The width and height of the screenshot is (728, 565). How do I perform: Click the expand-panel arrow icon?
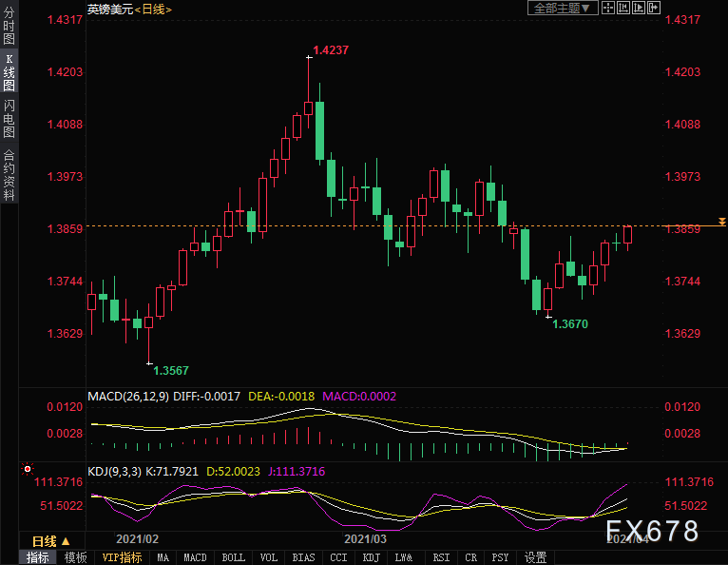point(653,8)
